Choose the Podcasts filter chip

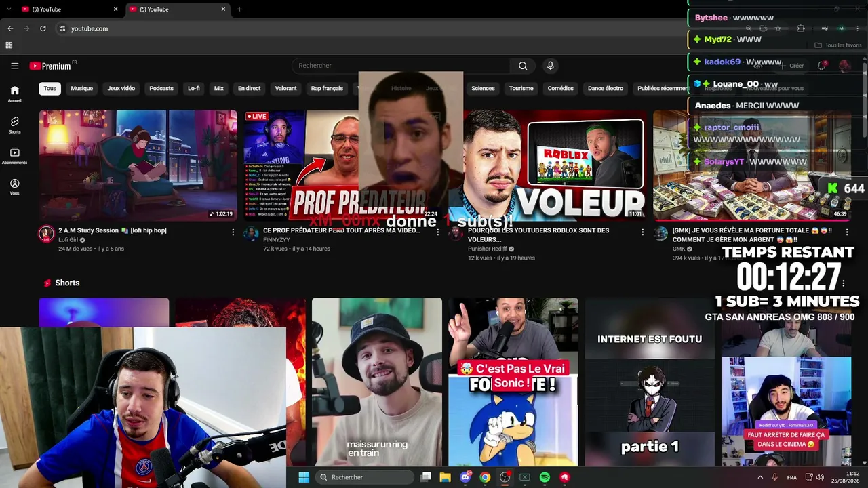coord(161,88)
